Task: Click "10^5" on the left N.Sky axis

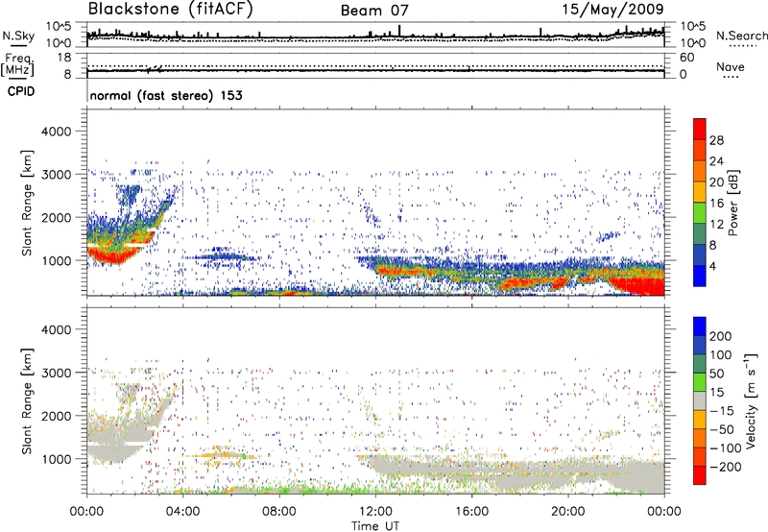Action: coord(59,27)
